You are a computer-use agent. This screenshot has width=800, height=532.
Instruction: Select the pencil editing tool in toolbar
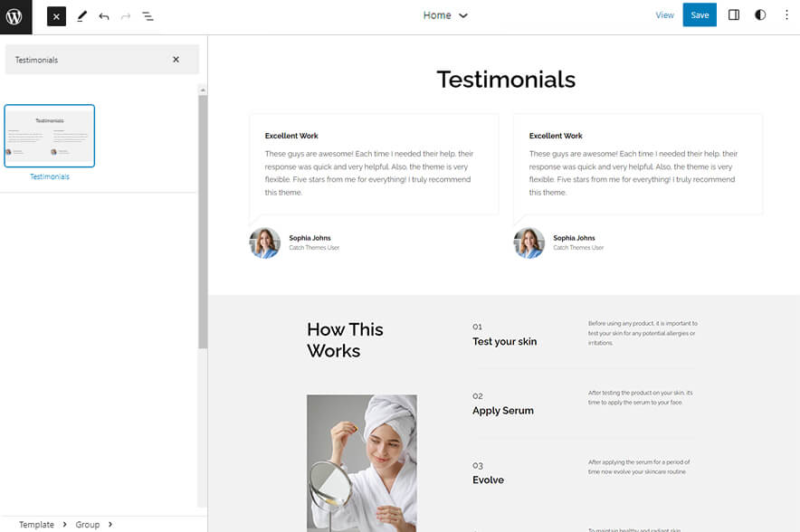(x=81, y=15)
